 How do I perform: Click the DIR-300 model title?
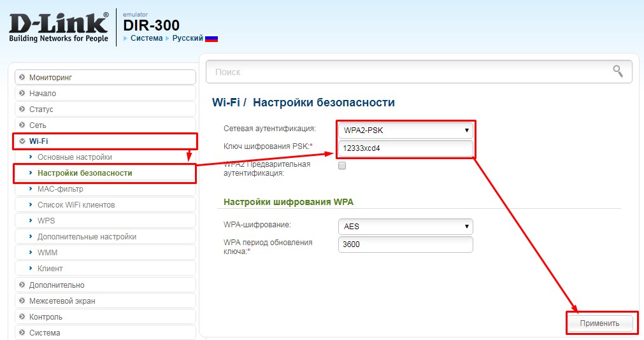[151, 25]
